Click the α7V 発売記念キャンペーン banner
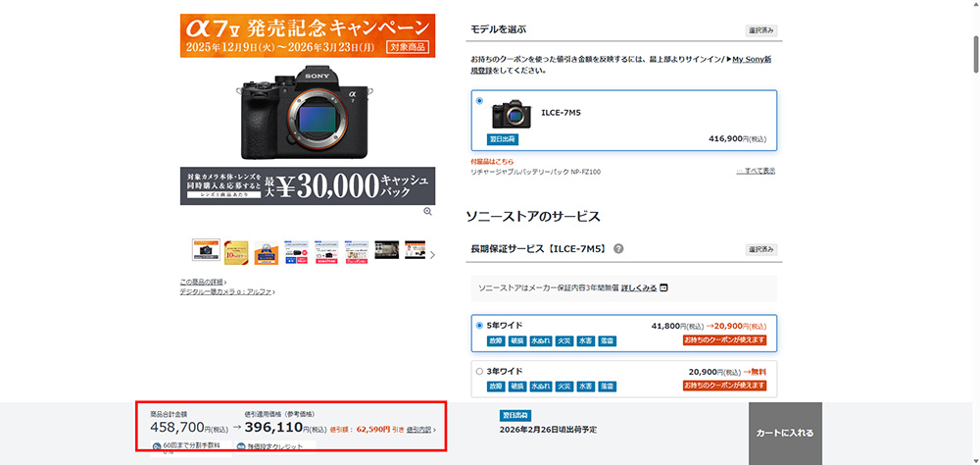 (x=308, y=35)
